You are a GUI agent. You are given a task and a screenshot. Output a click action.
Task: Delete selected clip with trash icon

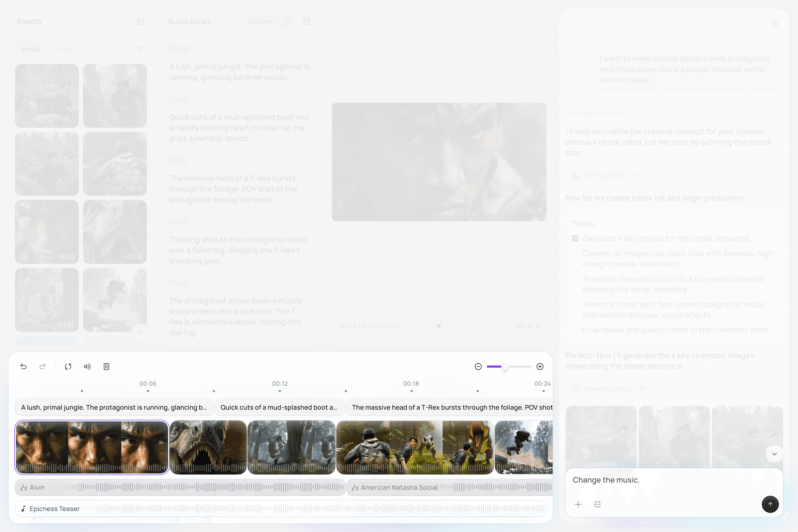(106, 366)
